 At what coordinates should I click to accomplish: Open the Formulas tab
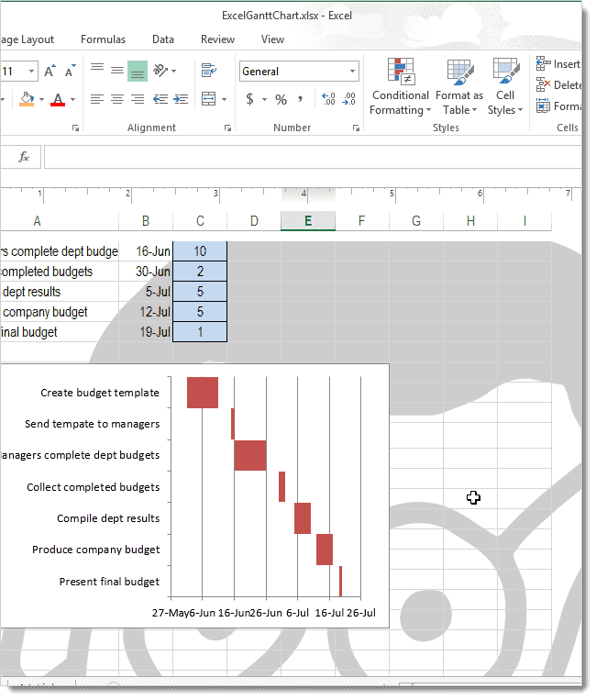pos(103,39)
